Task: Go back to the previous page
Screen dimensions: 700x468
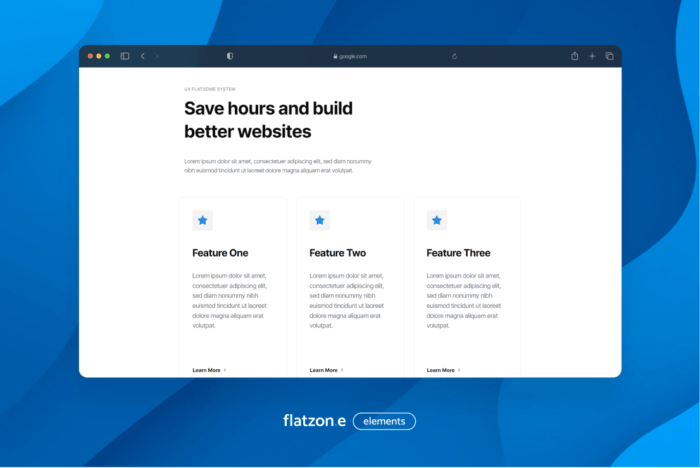Action: point(143,56)
